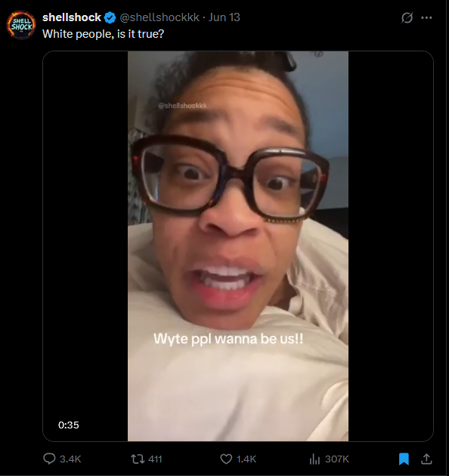This screenshot has width=449, height=476.
Task: Click the 1.4K likes count
Action: [x=246, y=459]
